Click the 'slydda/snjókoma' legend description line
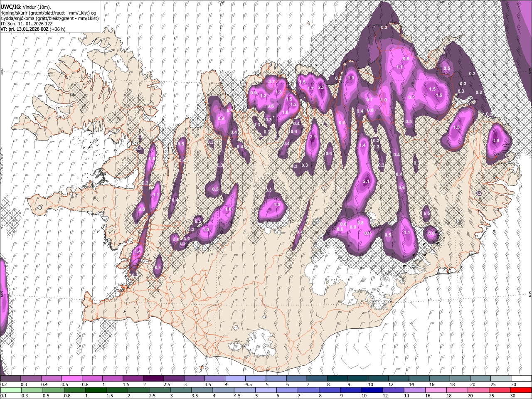532x399 pixels. (x=49, y=19)
